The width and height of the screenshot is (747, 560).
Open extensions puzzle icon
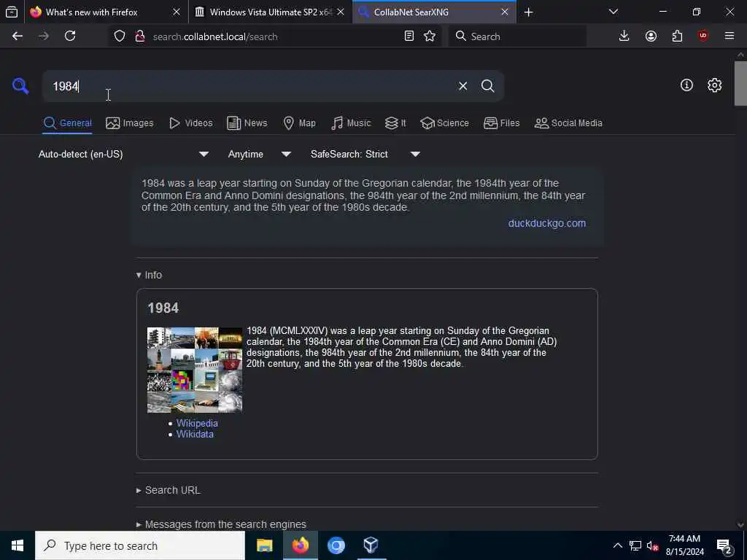click(677, 36)
